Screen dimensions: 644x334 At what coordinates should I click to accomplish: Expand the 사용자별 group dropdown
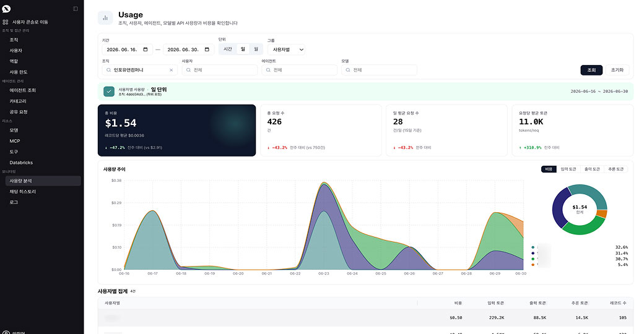click(x=286, y=49)
